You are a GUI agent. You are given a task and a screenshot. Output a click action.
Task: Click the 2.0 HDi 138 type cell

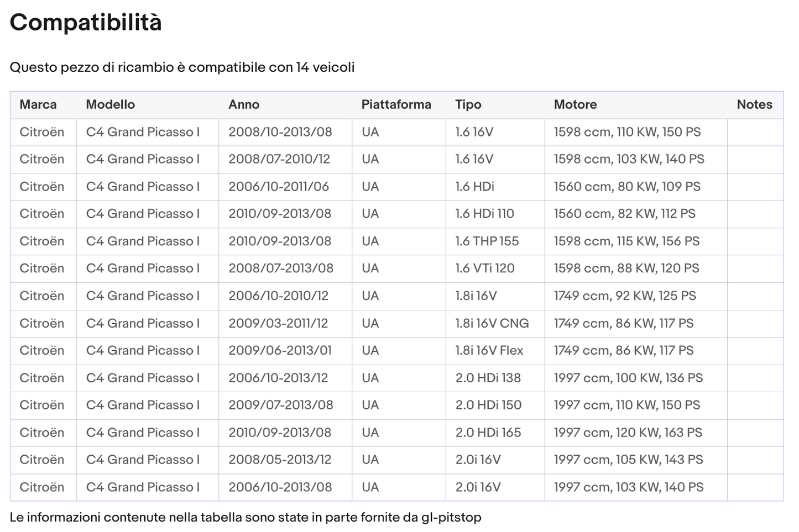488,378
